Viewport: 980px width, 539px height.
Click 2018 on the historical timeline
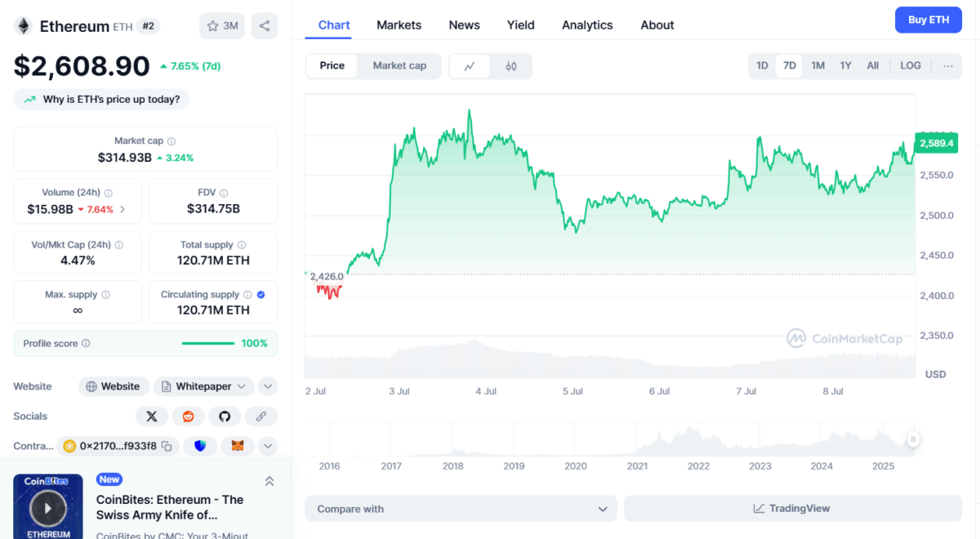pos(452,466)
